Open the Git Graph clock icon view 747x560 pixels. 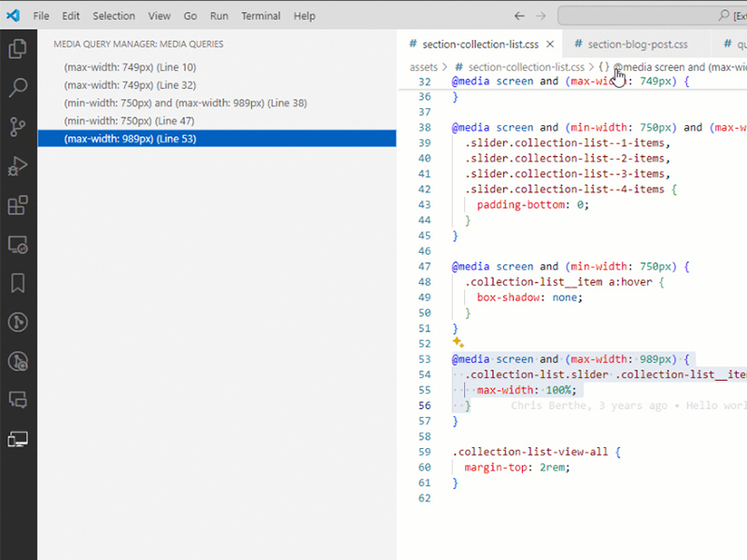tap(18, 322)
